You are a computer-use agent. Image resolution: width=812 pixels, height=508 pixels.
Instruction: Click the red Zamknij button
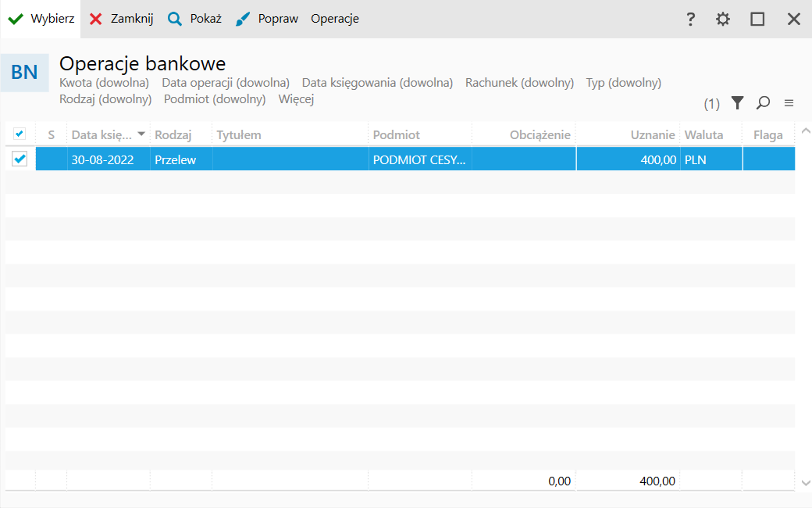(x=121, y=20)
